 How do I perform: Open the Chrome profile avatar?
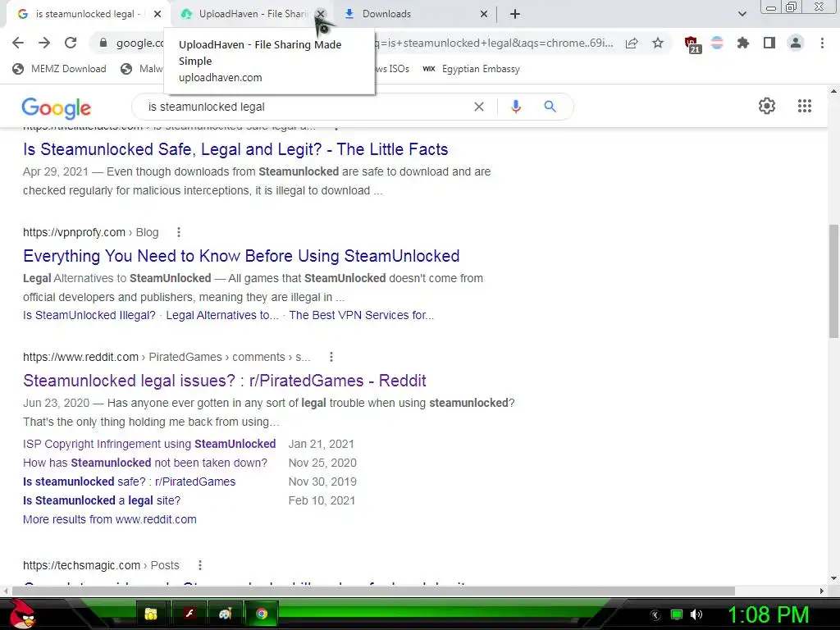pos(796,43)
